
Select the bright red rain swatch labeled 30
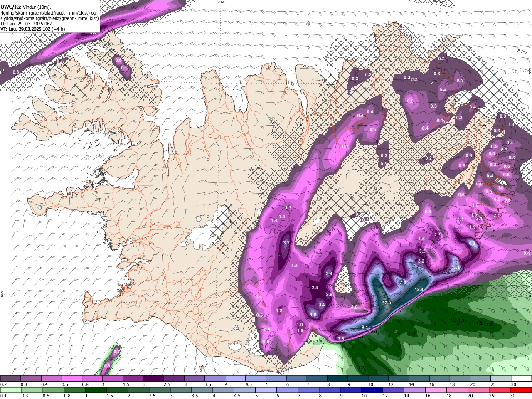pyautogui.click(x=521, y=390)
